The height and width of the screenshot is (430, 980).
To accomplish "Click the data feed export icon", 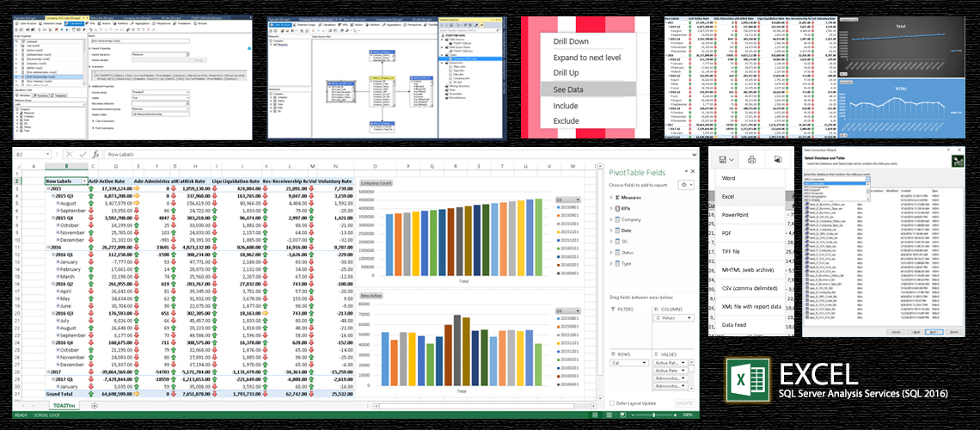I will (x=778, y=159).
